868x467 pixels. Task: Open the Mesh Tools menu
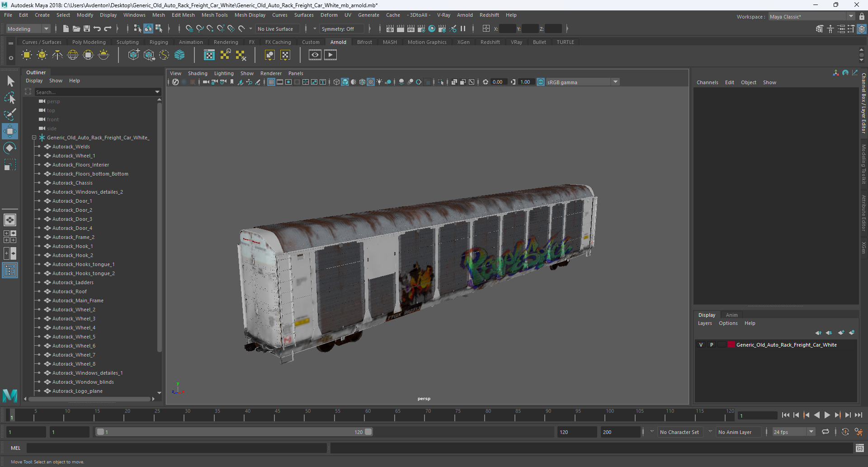pos(214,15)
